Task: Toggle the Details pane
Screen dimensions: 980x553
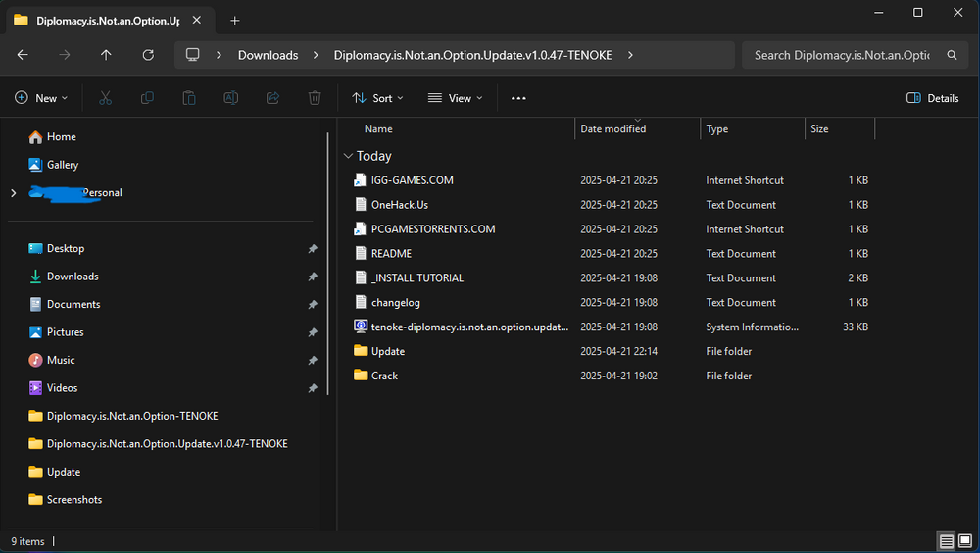Action: (933, 98)
